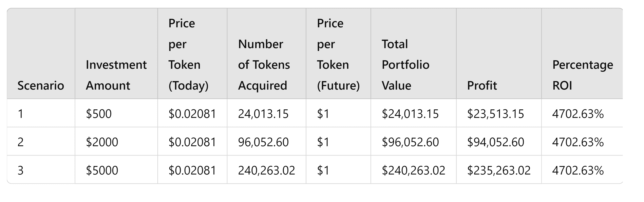Click the Total Portfolio Value header
Screen dimensions: 644x202
(405, 65)
